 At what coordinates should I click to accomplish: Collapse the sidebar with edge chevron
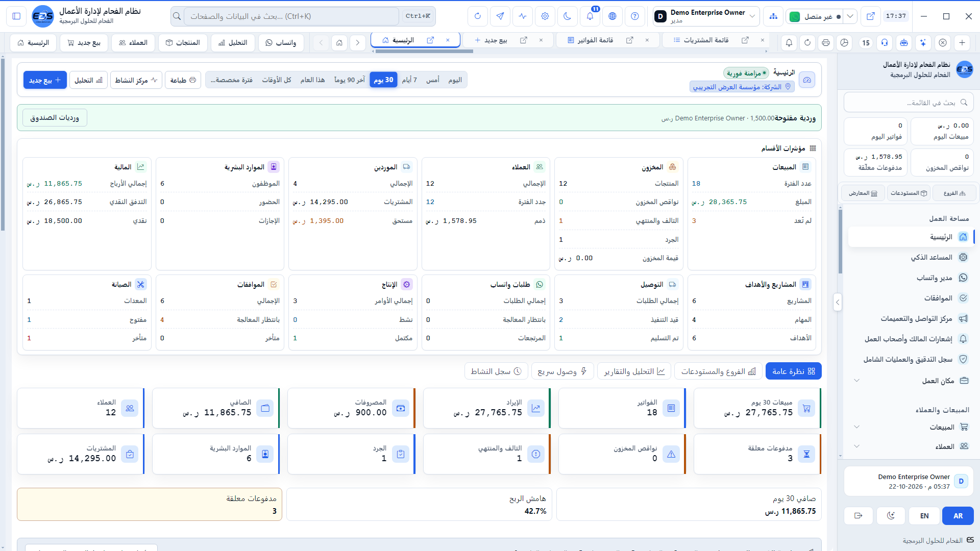pos(838,302)
